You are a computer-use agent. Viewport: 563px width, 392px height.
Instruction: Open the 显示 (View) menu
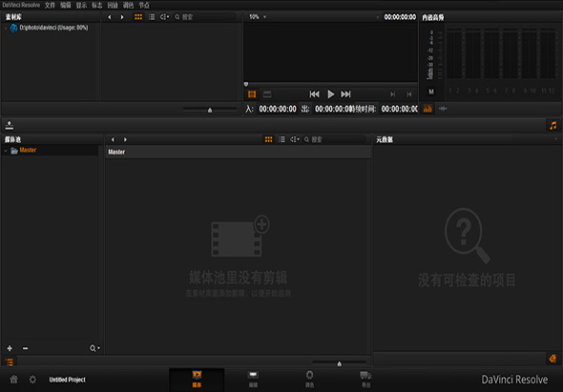click(81, 5)
